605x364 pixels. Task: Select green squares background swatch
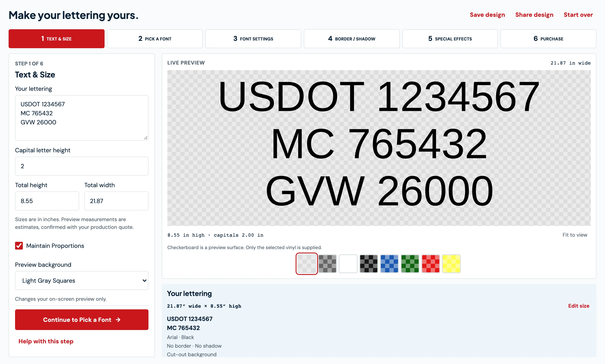click(410, 264)
